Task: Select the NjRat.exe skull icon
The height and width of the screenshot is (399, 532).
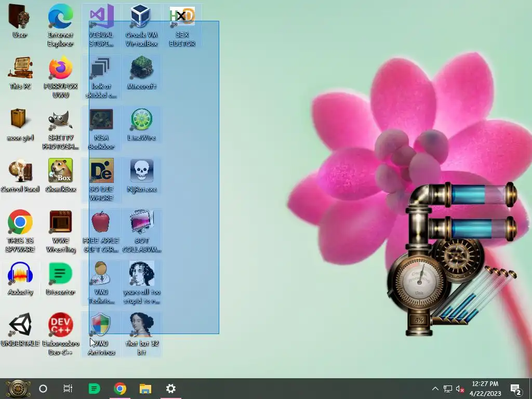Action: (x=141, y=176)
